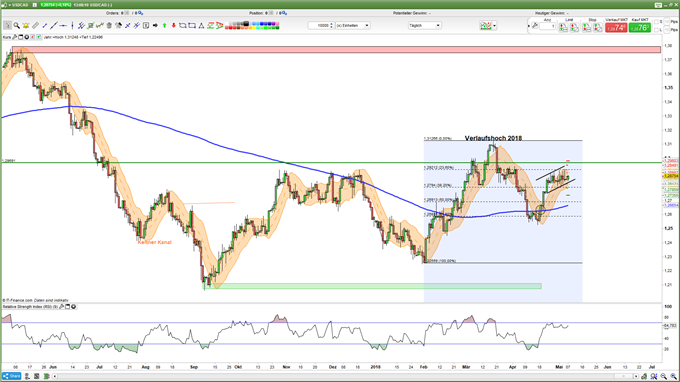The height and width of the screenshot is (382, 680).
Task: Click the person icon beside Share
Action: click(x=27, y=376)
